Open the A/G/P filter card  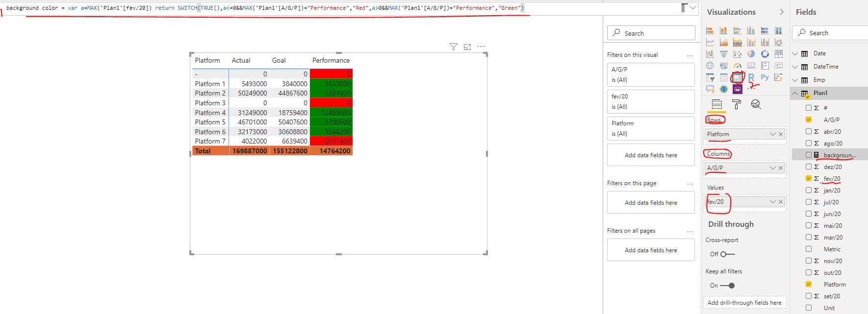tap(651, 74)
